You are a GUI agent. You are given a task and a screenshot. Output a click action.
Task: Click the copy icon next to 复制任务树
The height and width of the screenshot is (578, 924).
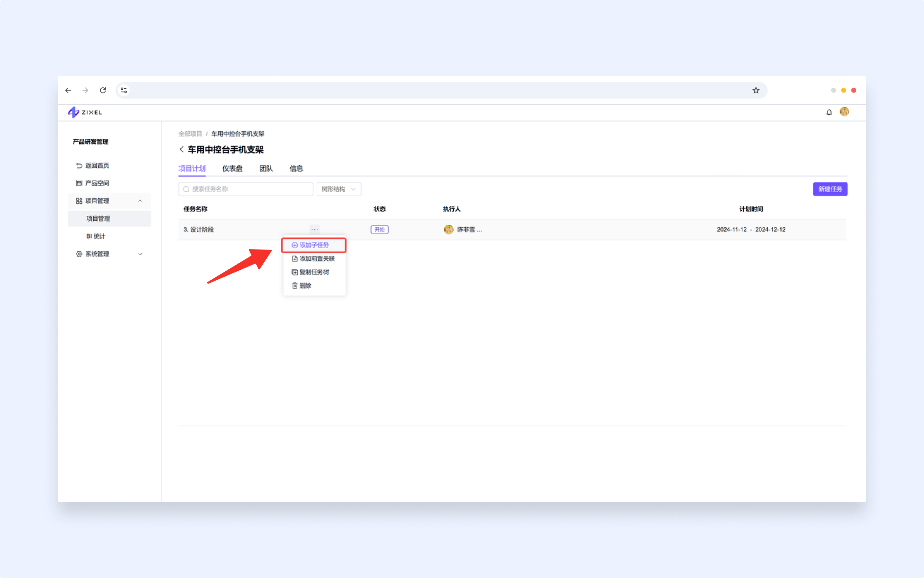coord(295,272)
